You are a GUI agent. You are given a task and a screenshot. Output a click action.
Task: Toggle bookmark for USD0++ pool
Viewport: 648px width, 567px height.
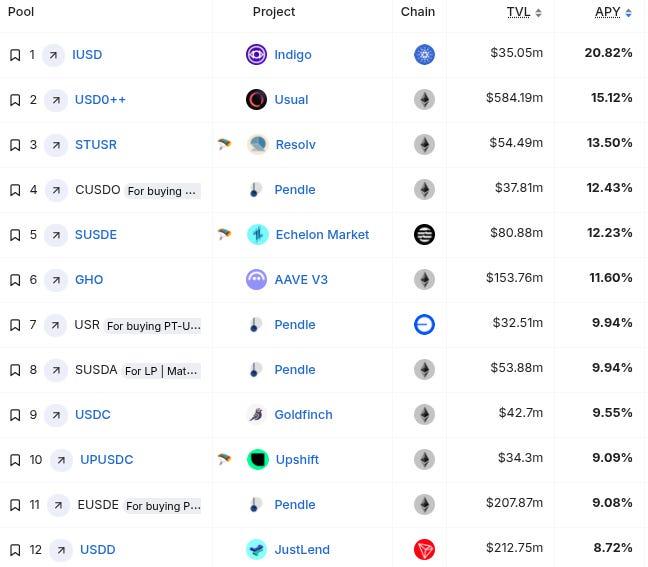15,100
